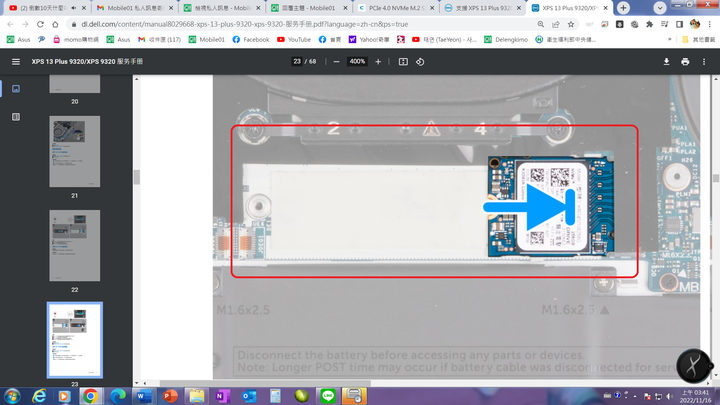
Task: Download the PDF file
Action: pos(666,62)
